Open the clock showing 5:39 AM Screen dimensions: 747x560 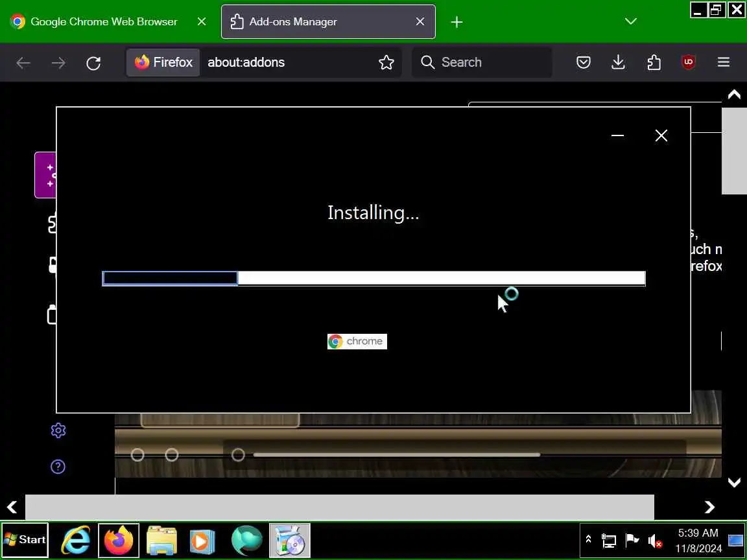click(698, 541)
